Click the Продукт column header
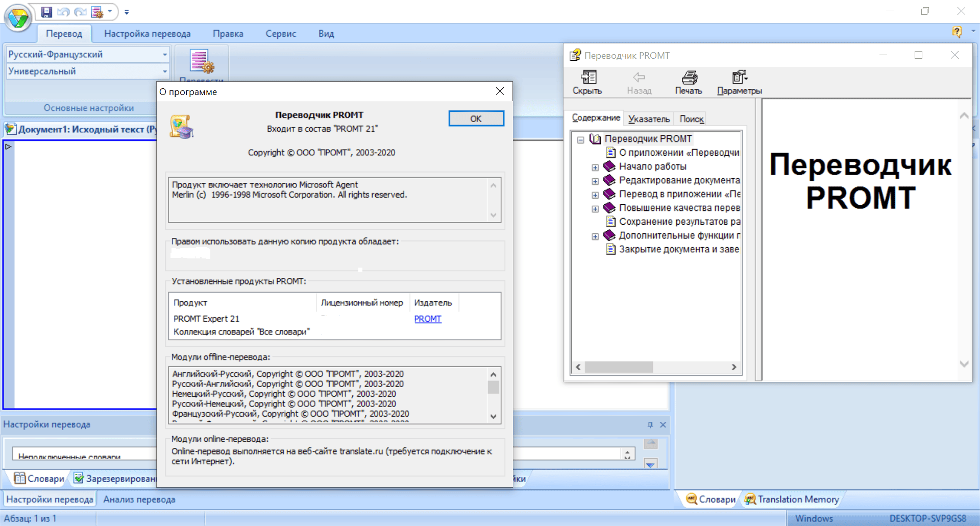 (242, 303)
